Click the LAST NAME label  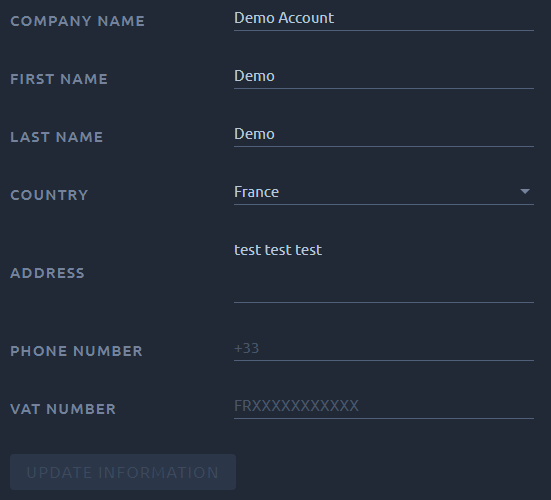pos(57,137)
